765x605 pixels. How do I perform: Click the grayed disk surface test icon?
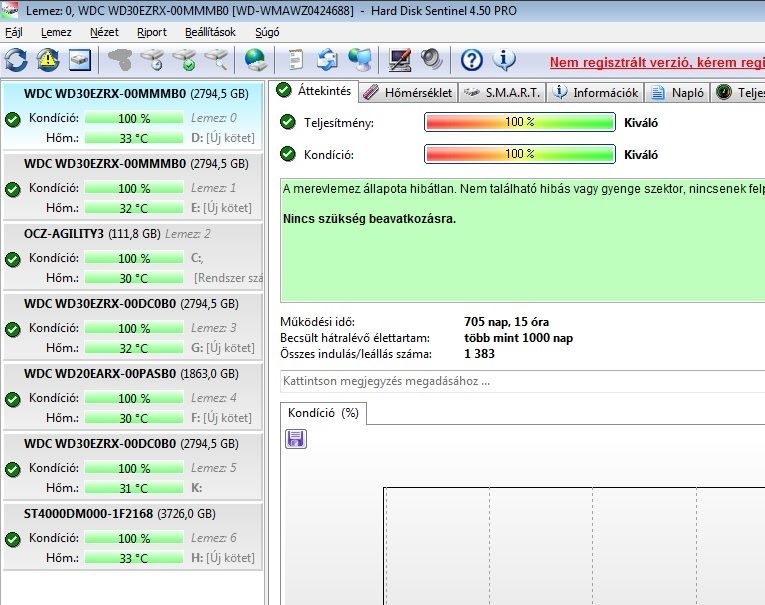click(x=120, y=60)
